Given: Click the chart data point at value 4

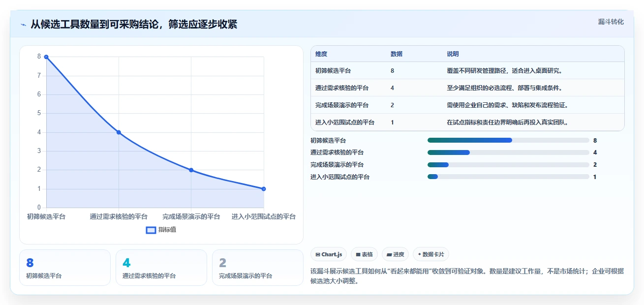Looking at the screenshot, I should (119, 132).
